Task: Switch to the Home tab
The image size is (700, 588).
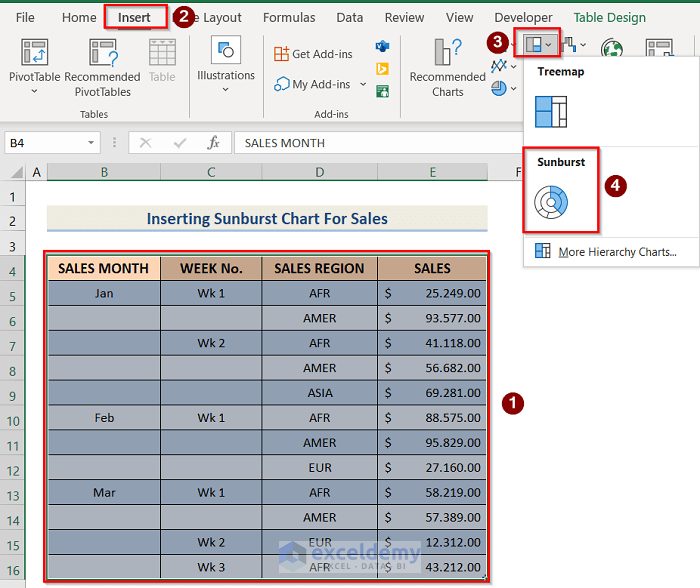Action: (79, 17)
